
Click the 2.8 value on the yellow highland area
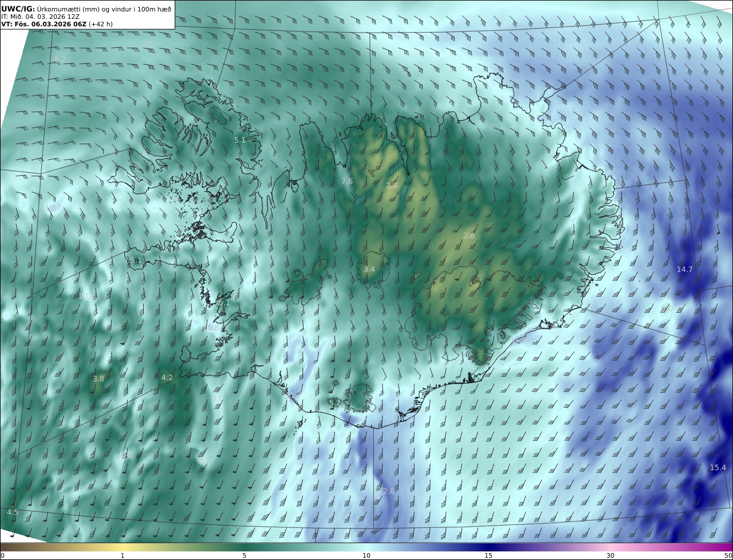pos(469,236)
